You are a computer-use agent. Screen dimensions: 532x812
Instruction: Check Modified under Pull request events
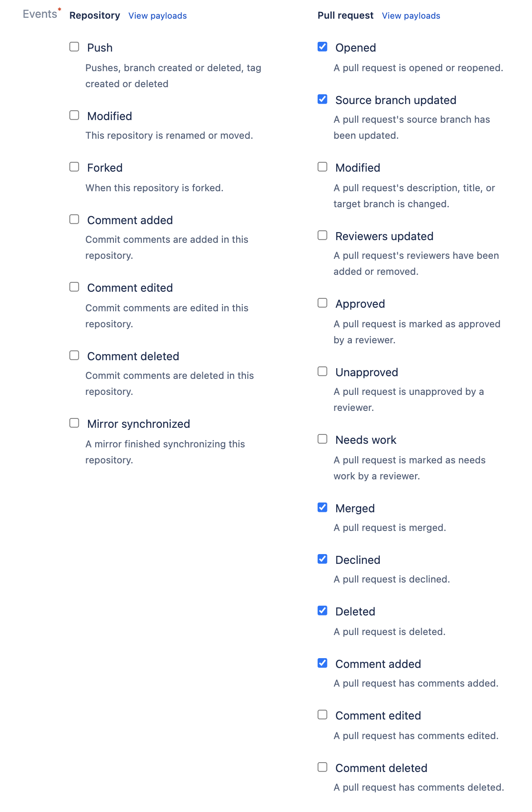(322, 166)
